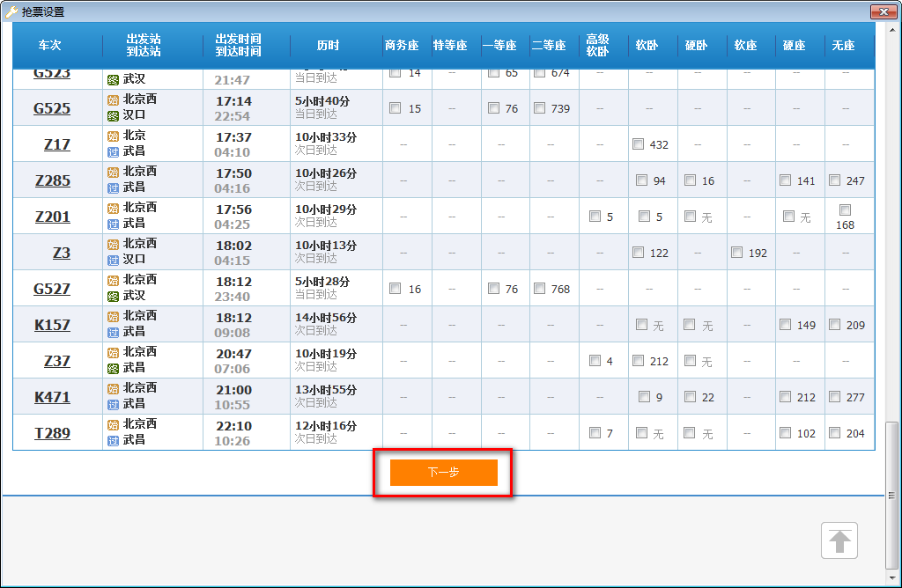The image size is (902, 588).
Task: Click K157 duration 14小时56分
Action: click(326, 318)
